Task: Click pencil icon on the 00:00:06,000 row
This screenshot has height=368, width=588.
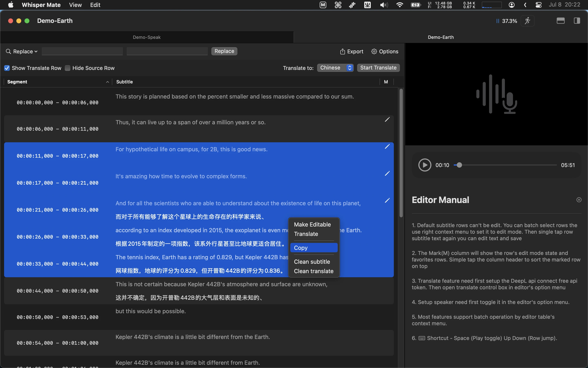Action: (387, 119)
